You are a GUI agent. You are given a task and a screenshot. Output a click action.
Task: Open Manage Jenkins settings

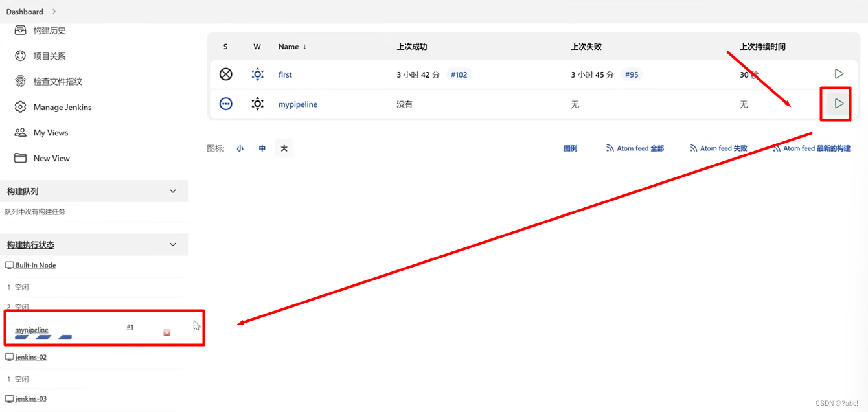[62, 107]
